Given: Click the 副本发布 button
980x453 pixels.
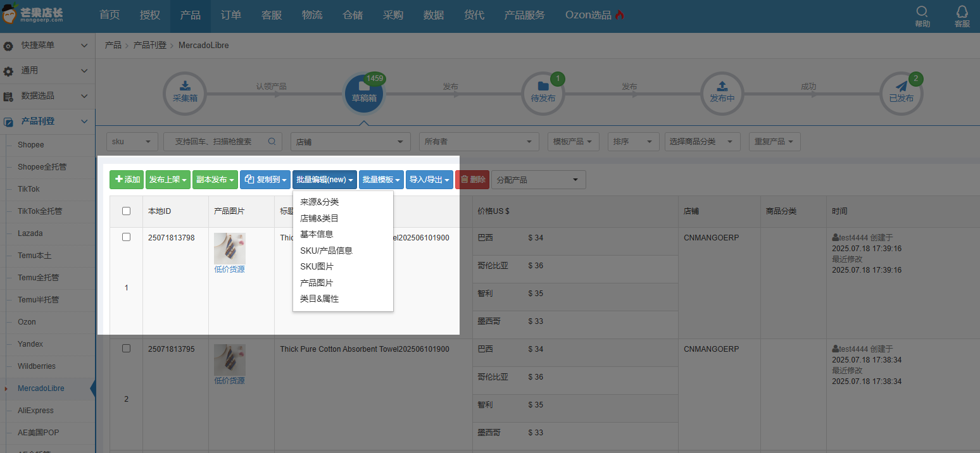Looking at the screenshot, I should pos(215,180).
